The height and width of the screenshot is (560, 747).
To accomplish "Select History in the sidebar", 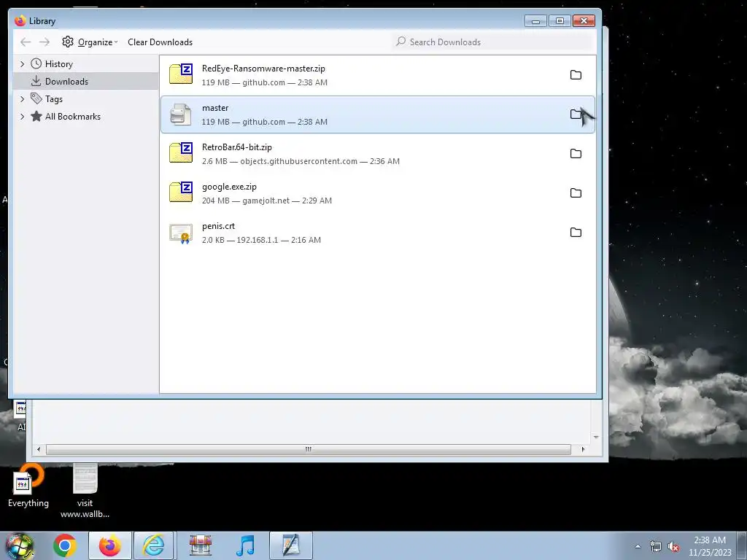I will [86, 64].
